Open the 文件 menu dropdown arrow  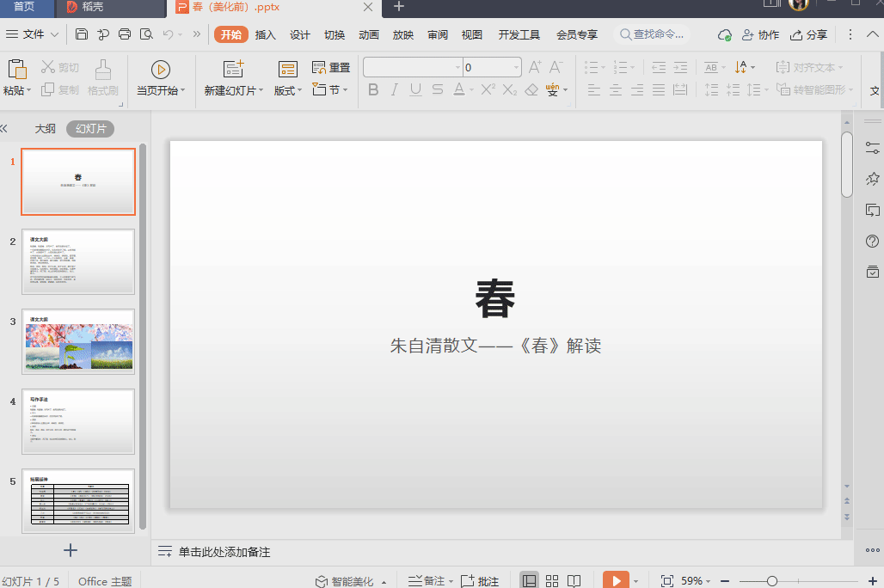coord(55,34)
